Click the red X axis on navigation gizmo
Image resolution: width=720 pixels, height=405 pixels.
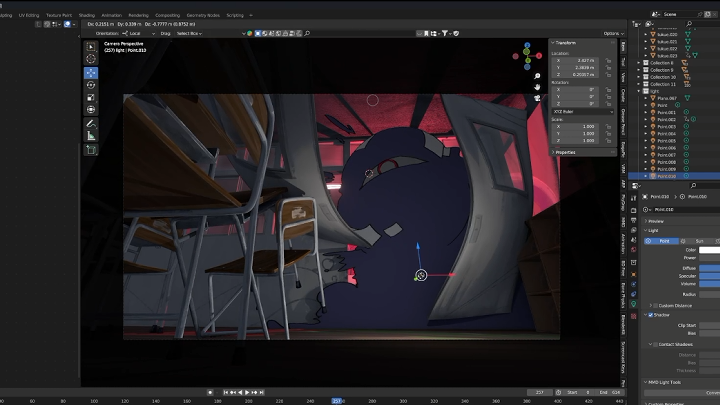(539, 56)
